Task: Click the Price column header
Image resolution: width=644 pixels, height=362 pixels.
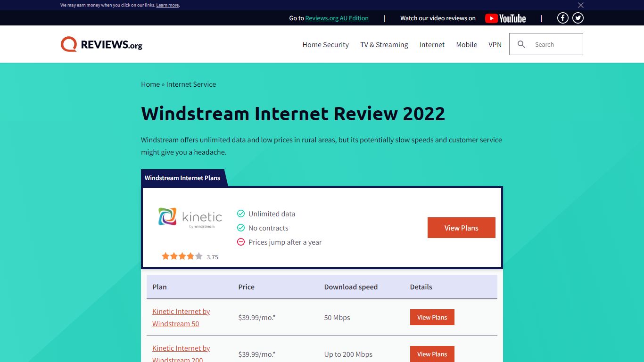Action: (246, 287)
